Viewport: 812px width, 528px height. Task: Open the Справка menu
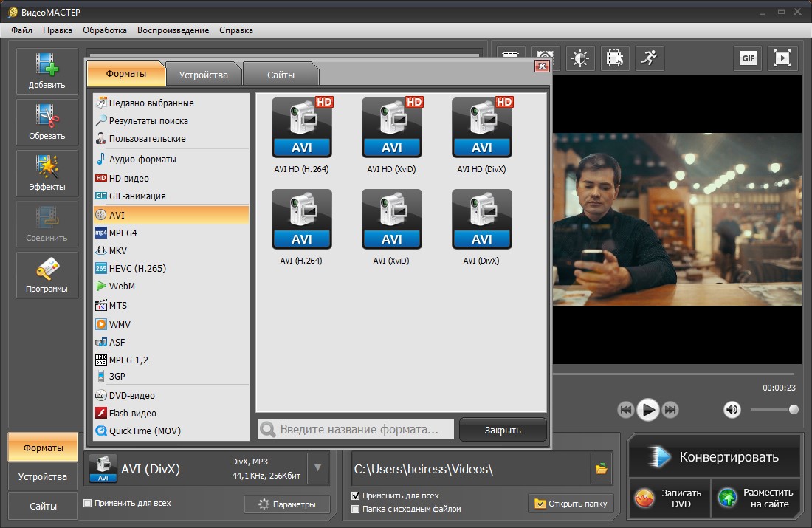(236, 30)
